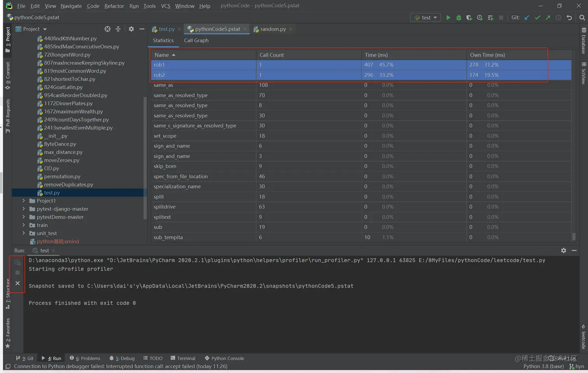Open Search Everywhere magnifier icon

tap(582, 17)
